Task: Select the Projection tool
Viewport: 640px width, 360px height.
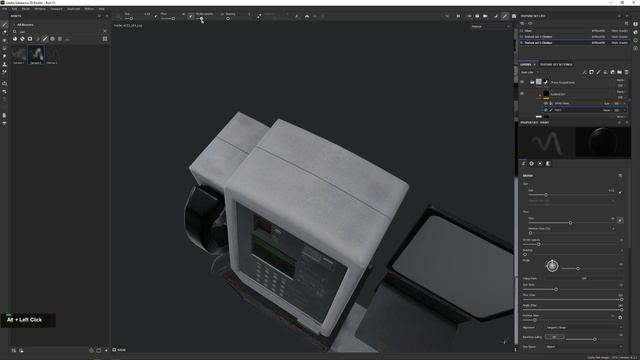Action: click(x=4, y=40)
